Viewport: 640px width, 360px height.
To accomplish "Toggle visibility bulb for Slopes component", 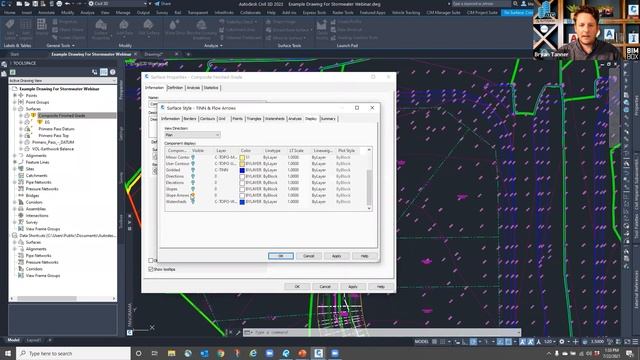I will (x=193, y=189).
